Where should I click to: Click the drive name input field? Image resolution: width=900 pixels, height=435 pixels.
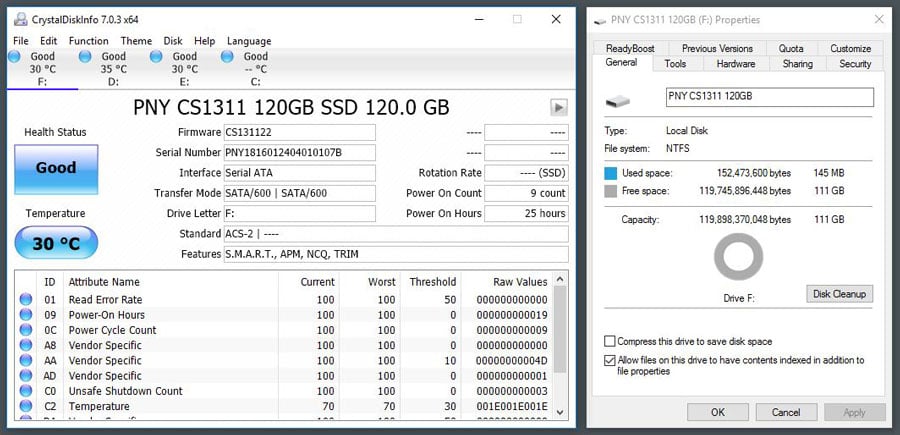(x=770, y=97)
